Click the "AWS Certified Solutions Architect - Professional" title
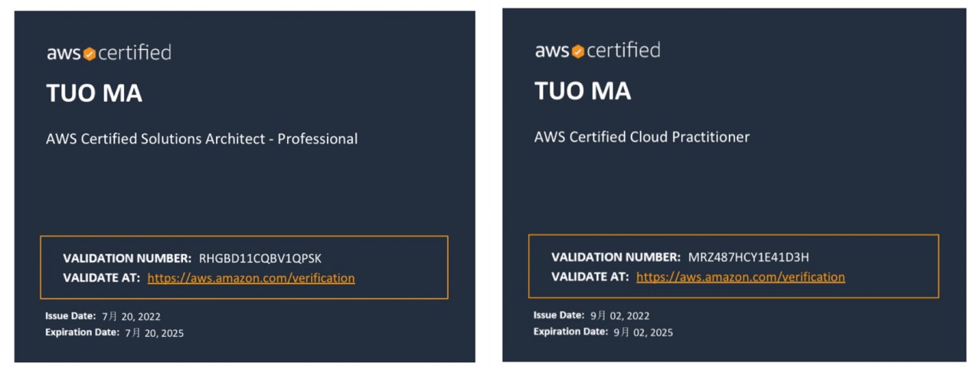 (x=201, y=139)
